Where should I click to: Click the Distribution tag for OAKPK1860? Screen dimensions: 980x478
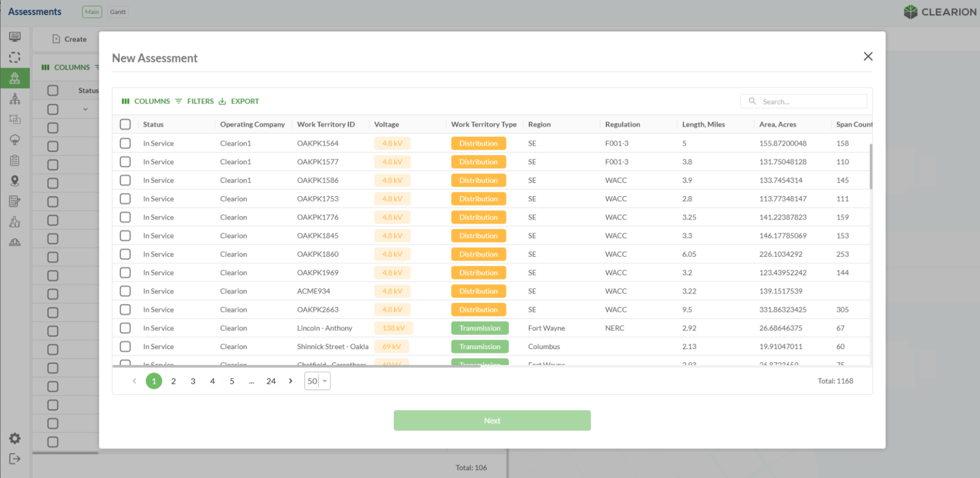478,254
